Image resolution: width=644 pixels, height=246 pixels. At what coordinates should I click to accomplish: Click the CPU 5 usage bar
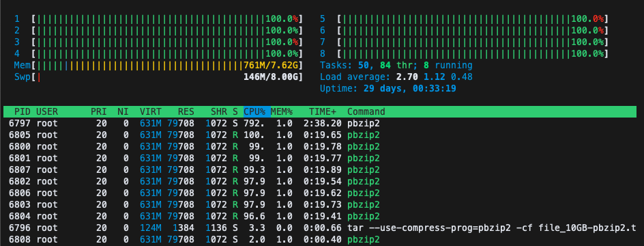472,19
